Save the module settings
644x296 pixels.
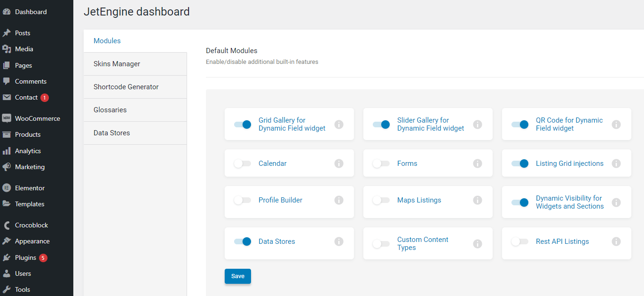click(x=238, y=276)
